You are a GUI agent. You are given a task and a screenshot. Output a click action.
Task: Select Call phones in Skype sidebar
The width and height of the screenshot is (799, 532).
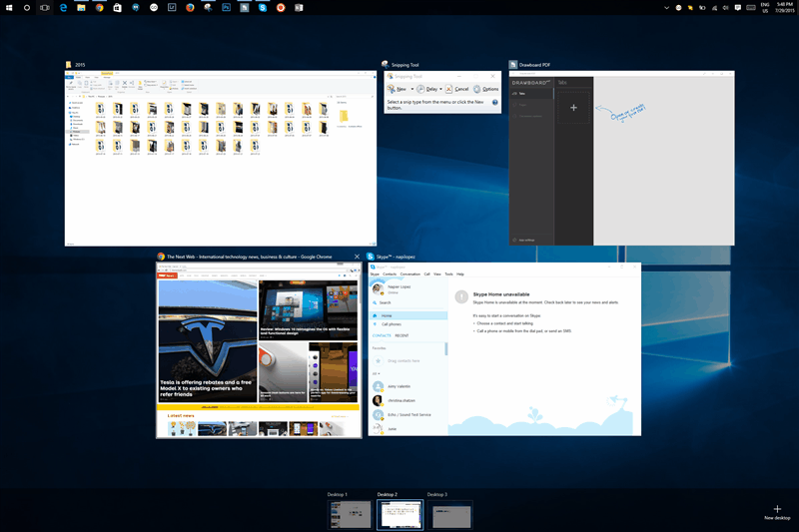pos(407,324)
